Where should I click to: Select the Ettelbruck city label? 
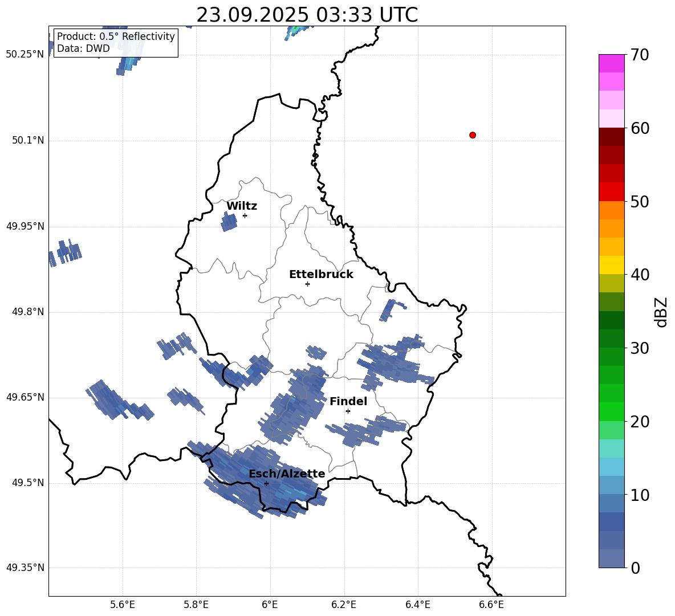(321, 275)
